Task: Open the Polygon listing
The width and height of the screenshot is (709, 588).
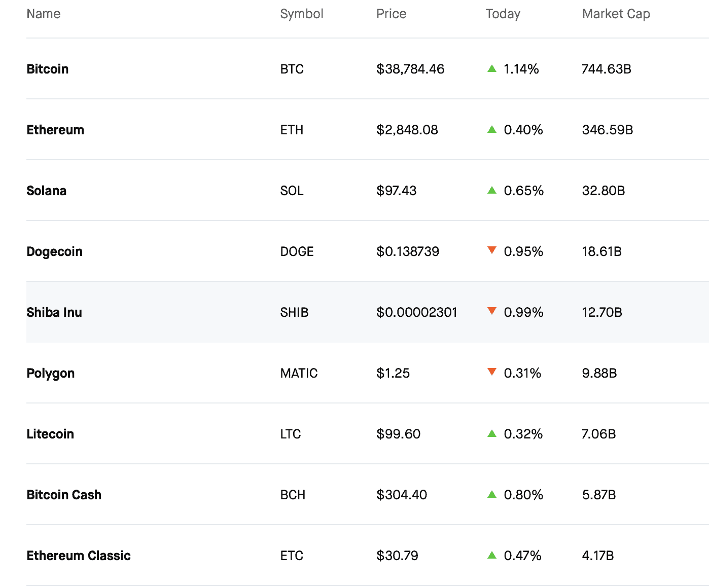Action: [x=368, y=373]
